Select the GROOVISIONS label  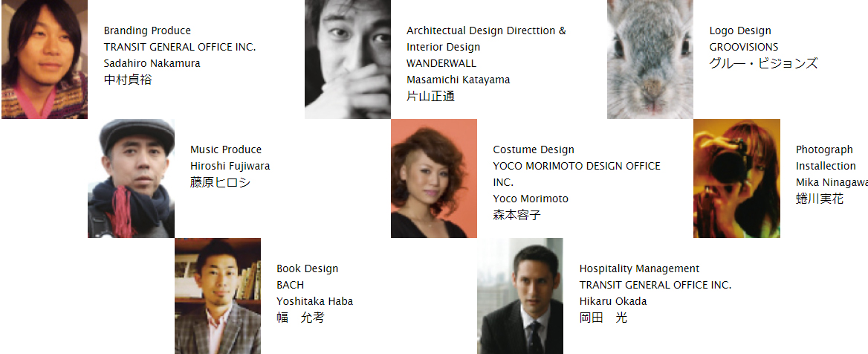pos(743,47)
